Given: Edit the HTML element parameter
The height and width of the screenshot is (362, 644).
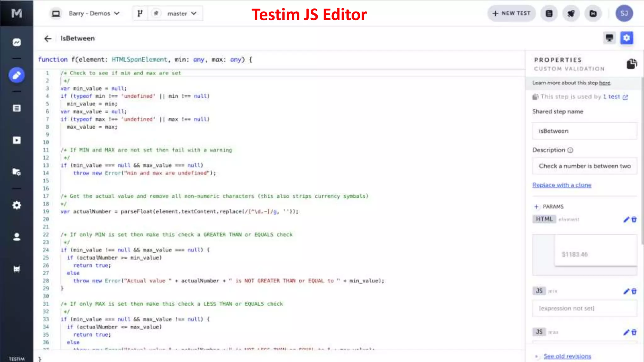Looking at the screenshot, I should (x=626, y=219).
